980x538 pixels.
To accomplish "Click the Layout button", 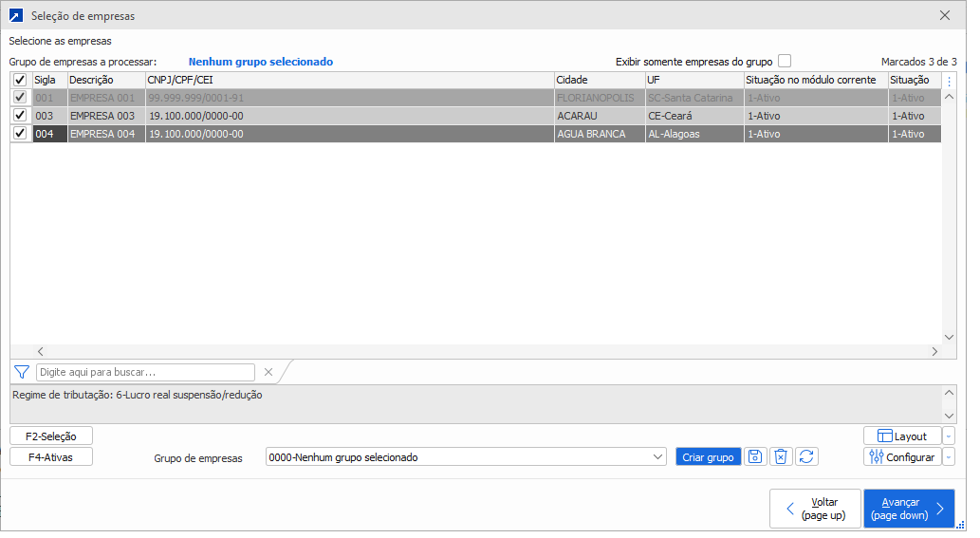I will coord(902,436).
